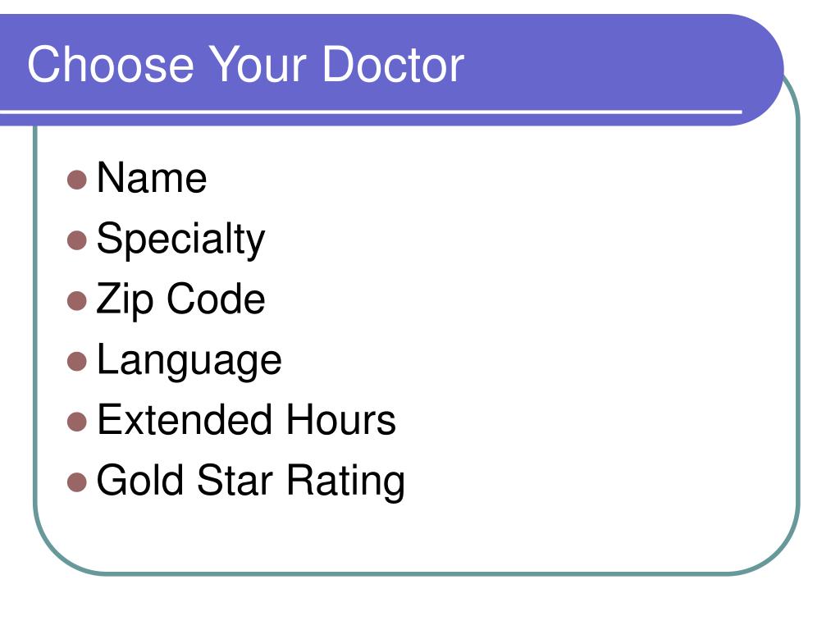Click the white underline beneath the title

(x=371, y=112)
